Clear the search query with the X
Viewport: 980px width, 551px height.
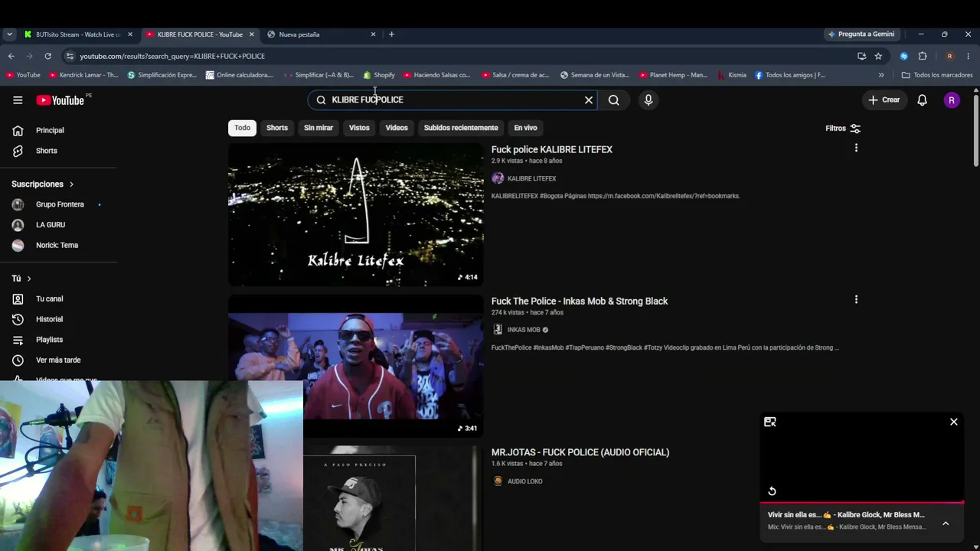coord(589,100)
